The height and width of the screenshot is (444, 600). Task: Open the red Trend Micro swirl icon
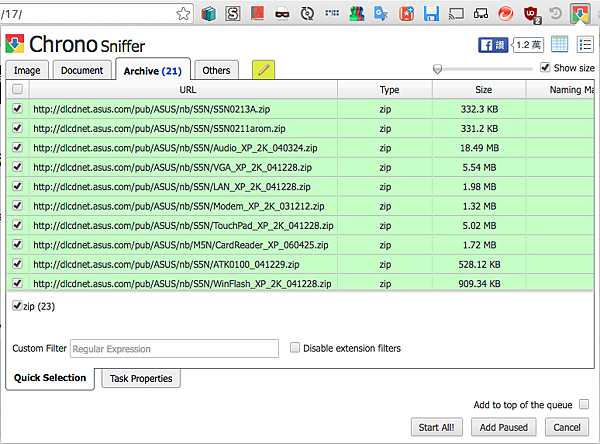(505, 14)
